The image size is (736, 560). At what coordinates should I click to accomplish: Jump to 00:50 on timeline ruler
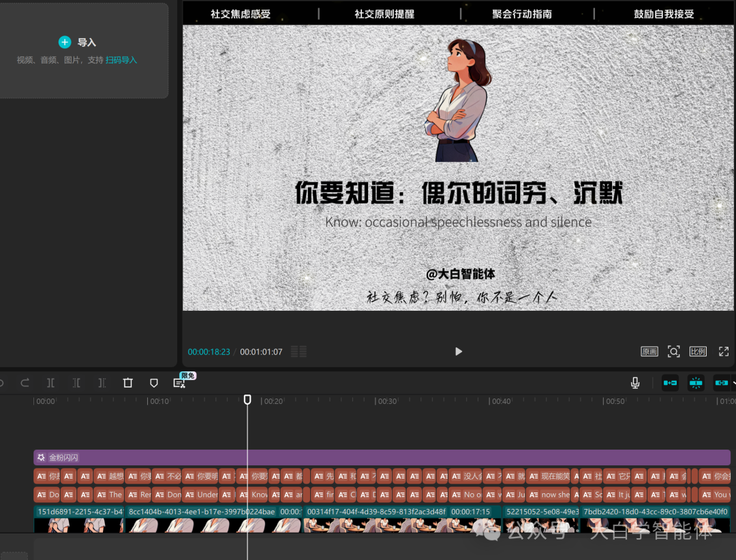coord(615,401)
